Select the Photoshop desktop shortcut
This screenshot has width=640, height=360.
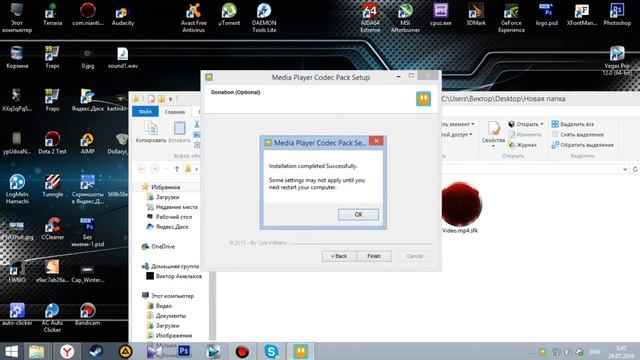[617, 15]
